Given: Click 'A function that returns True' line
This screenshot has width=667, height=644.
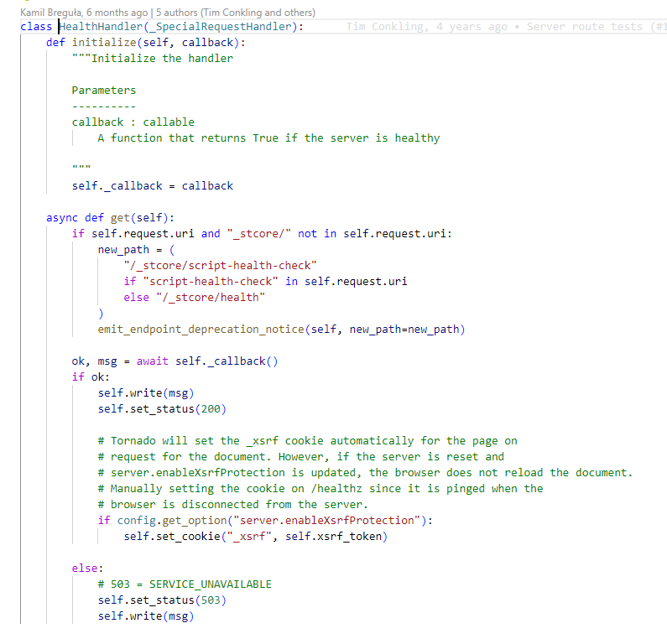Looking at the screenshot, I should tap(268, 138).
